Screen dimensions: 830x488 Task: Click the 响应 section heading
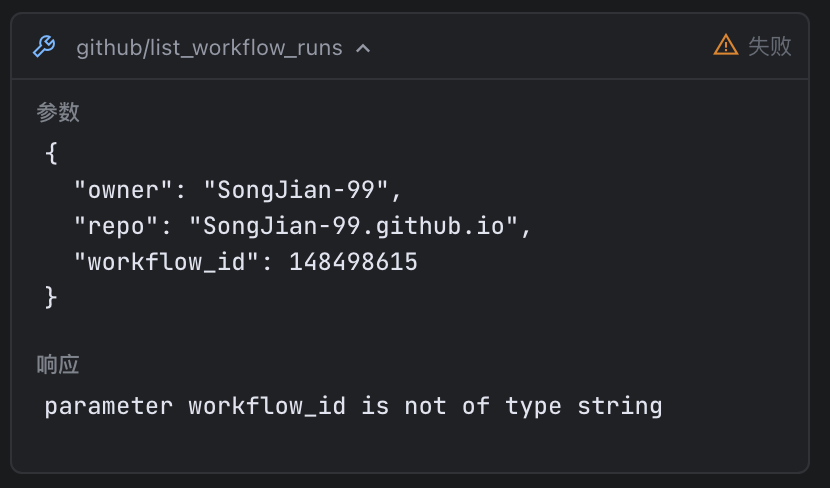tap(58, 365)
